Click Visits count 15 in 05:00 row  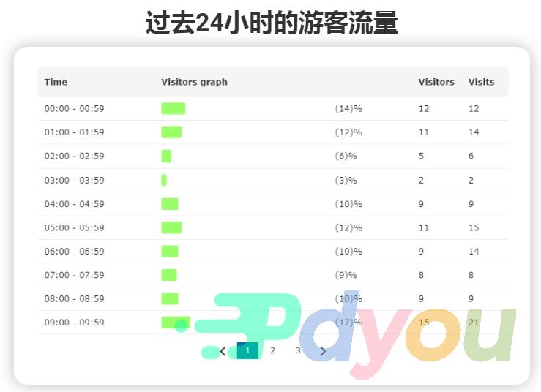coord(474,228)
